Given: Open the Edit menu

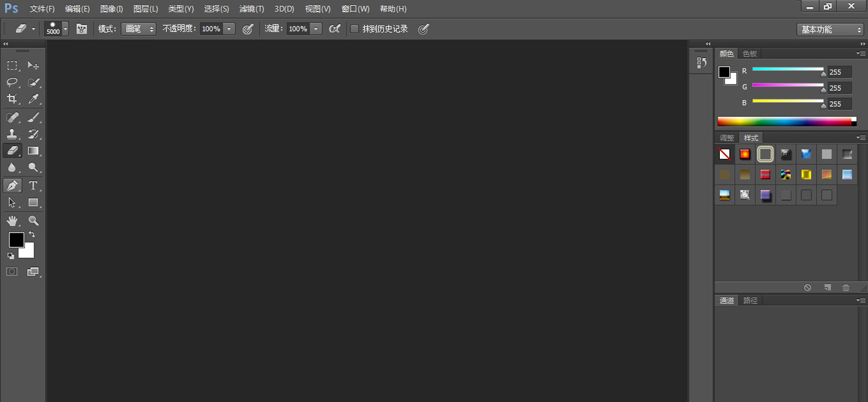Looking at the screenshot, I should coord(78,9).
